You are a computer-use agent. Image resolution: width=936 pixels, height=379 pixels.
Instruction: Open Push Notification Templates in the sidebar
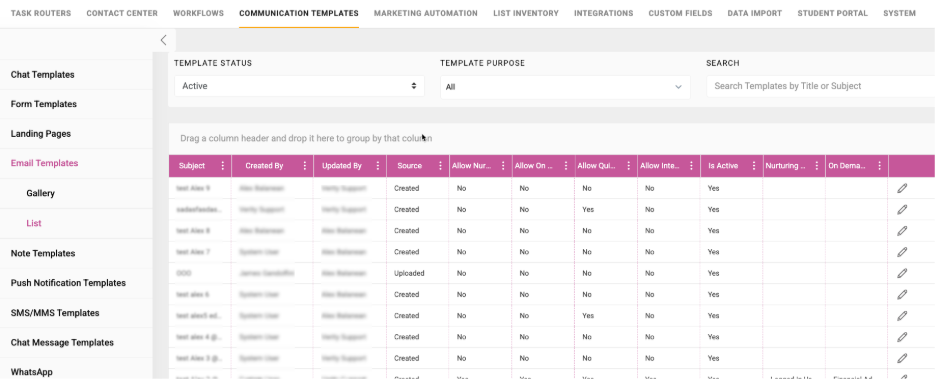click(68, 283)
